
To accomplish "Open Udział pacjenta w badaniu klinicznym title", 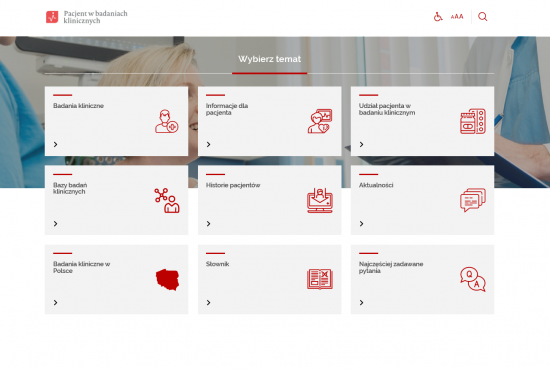I will click(x=387, y=109).
